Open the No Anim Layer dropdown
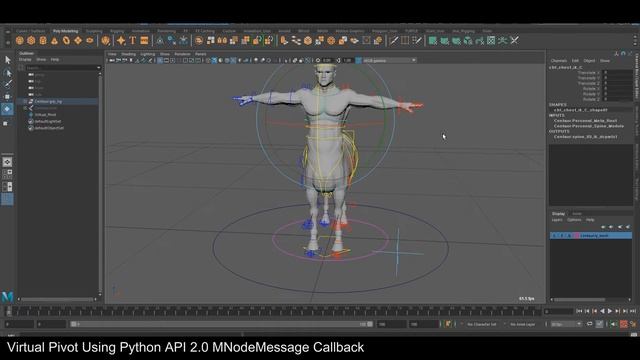The width and height of the screenshot is (640, 360). point(523,324)
